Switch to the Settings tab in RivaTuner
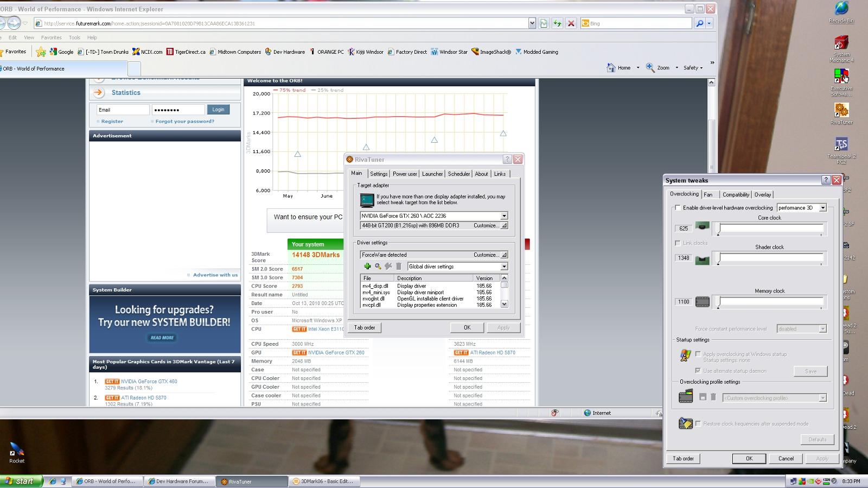This screenshot has height=488, width=868. click(x=379, y=174)
